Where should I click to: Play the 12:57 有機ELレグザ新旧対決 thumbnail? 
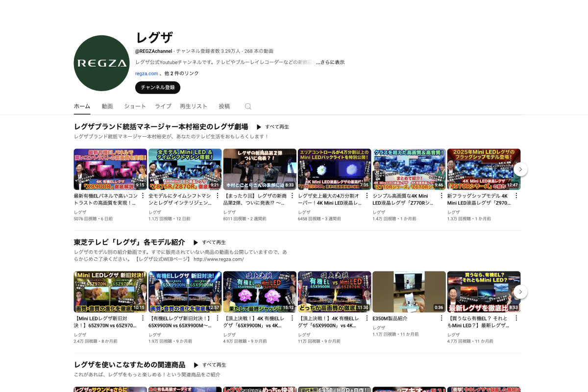tap(185, 292)
